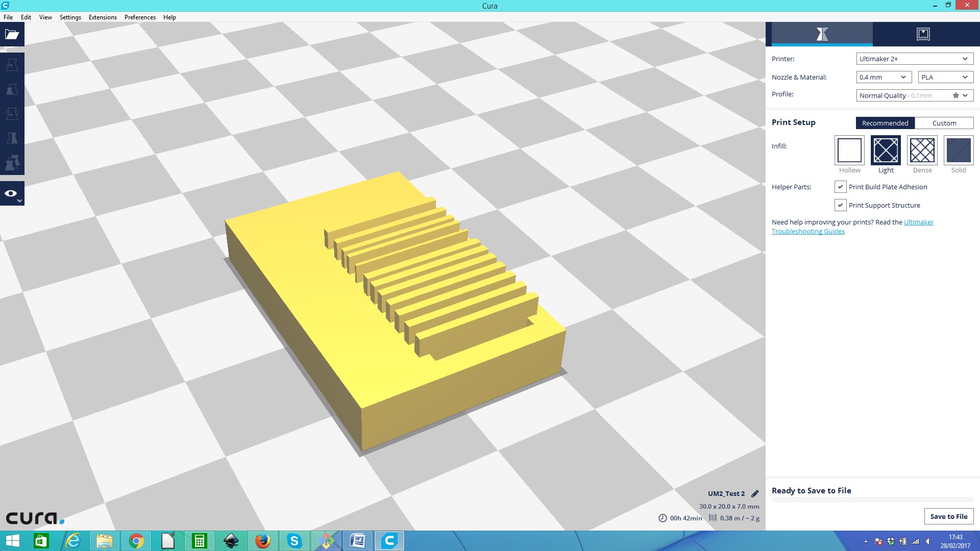Switch Print Setup to Recommended mode
The height and width of the screenshot is (551, 980).
point(885,123)
